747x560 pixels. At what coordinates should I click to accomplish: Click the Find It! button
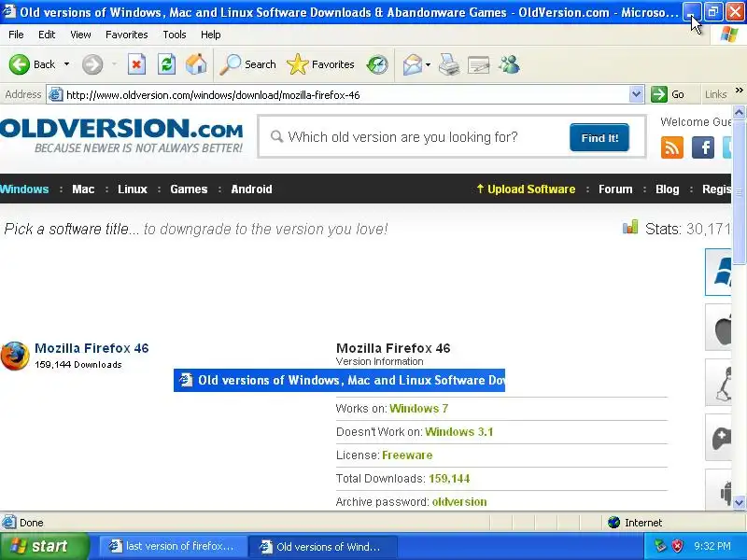coord(599,137)
